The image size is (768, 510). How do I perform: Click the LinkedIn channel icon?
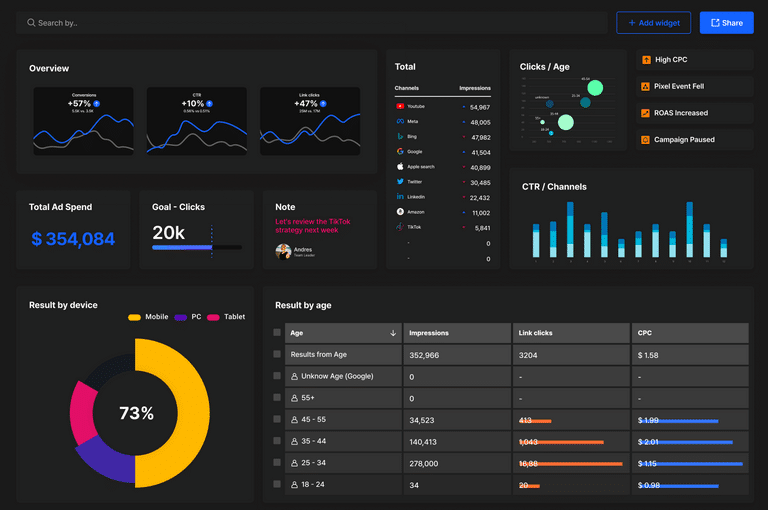(x=400, y=197)
